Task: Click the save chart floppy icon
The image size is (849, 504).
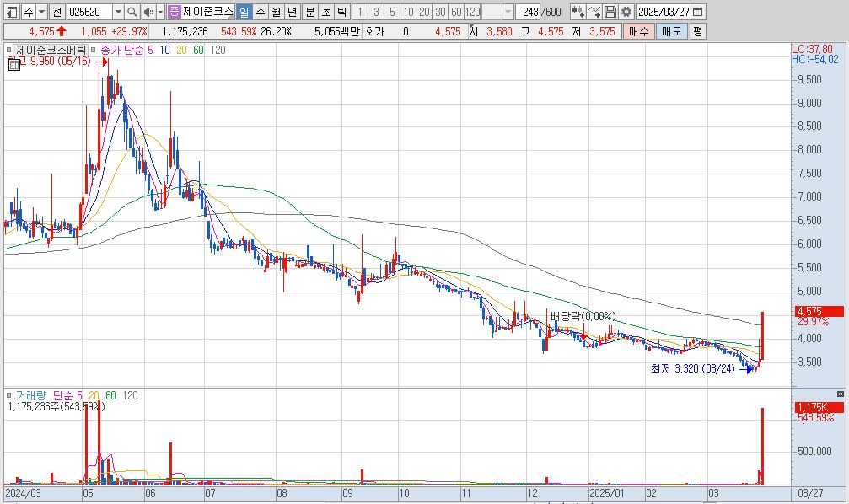Action: click(x=610, y=11)
